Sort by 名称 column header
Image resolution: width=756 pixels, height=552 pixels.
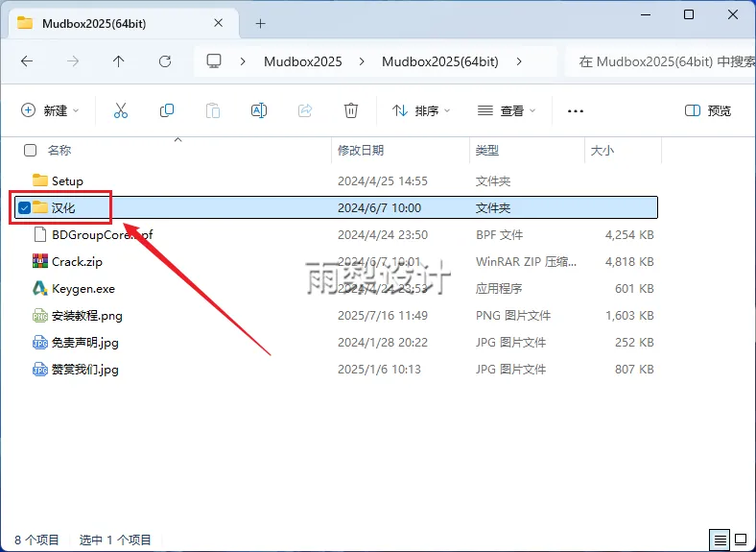click(x=59, y=150)
